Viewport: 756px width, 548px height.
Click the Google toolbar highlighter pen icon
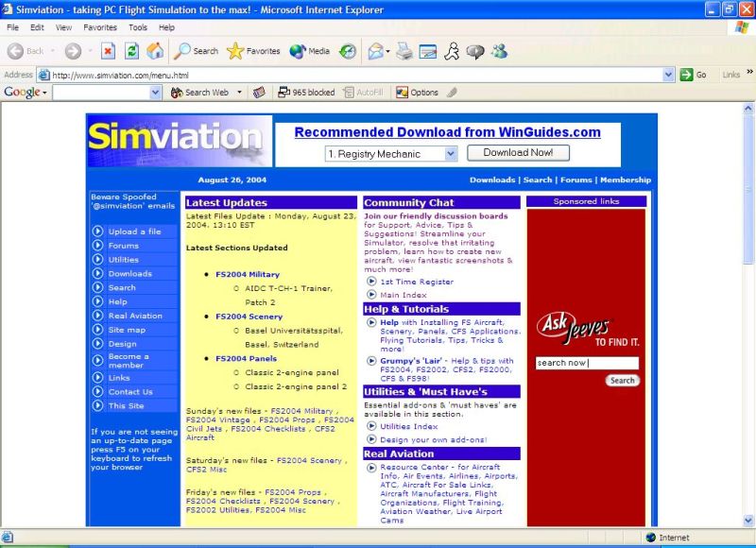(452, 92)
